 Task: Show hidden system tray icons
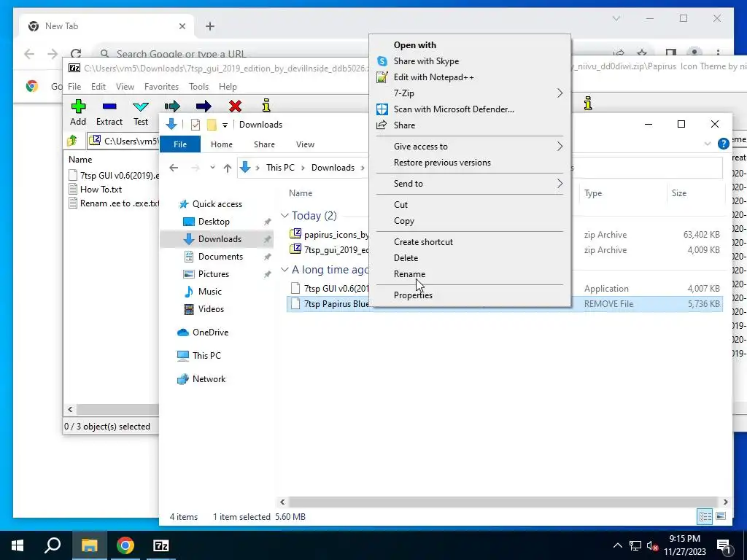tap(617, 545)
